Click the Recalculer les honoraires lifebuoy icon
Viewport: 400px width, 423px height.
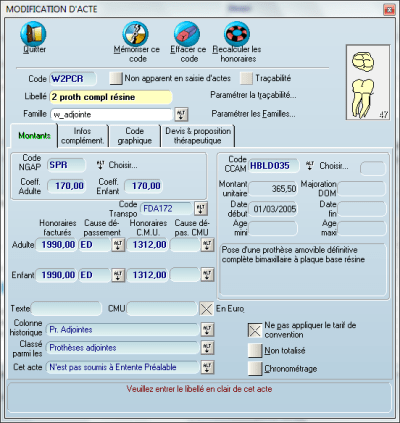[237, 33]
